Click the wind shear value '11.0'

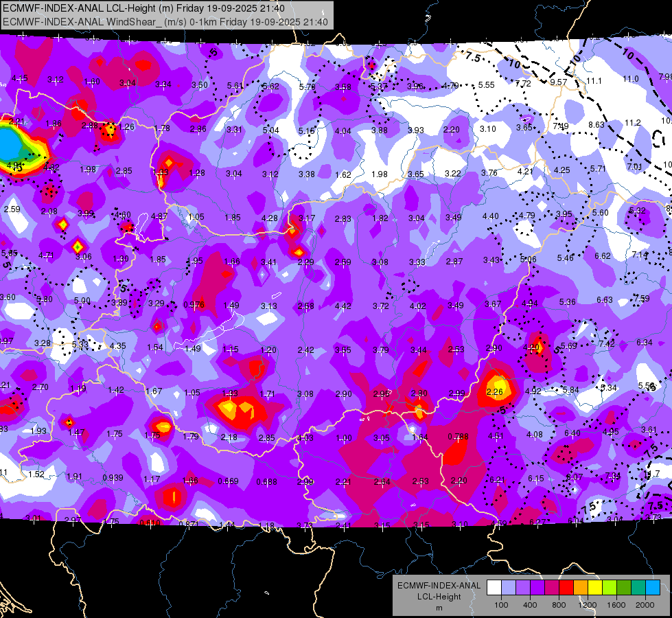coord(630,79)
